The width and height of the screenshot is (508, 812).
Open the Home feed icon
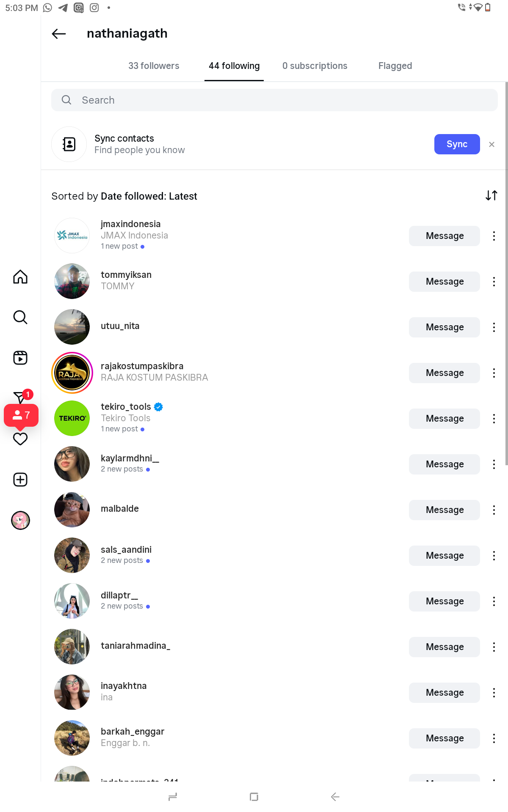click(x=20, y=277)
